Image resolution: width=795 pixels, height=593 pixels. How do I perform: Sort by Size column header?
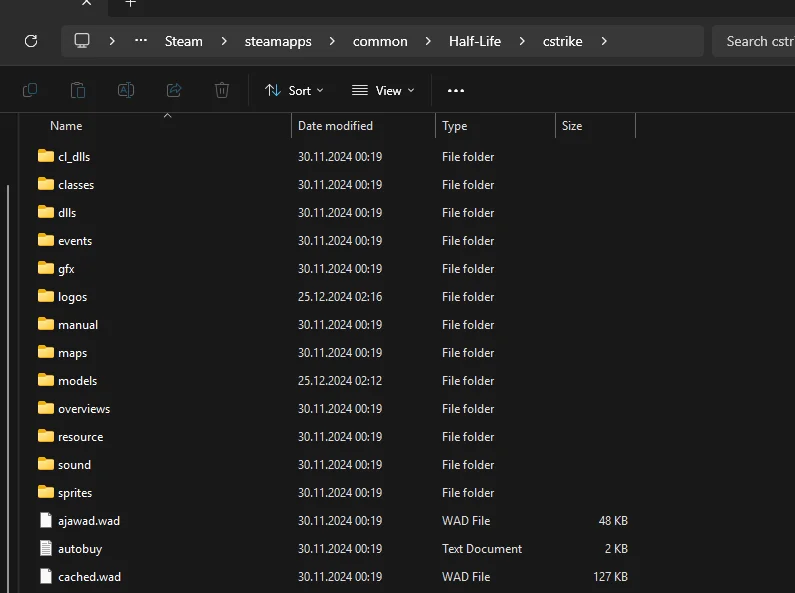click(572, 126)
